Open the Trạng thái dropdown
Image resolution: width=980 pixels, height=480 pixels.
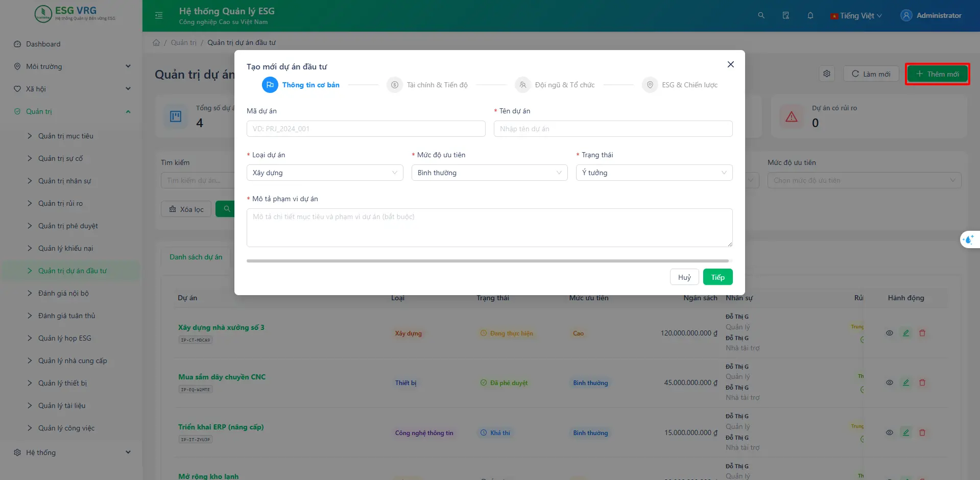(x=654, y=173)
